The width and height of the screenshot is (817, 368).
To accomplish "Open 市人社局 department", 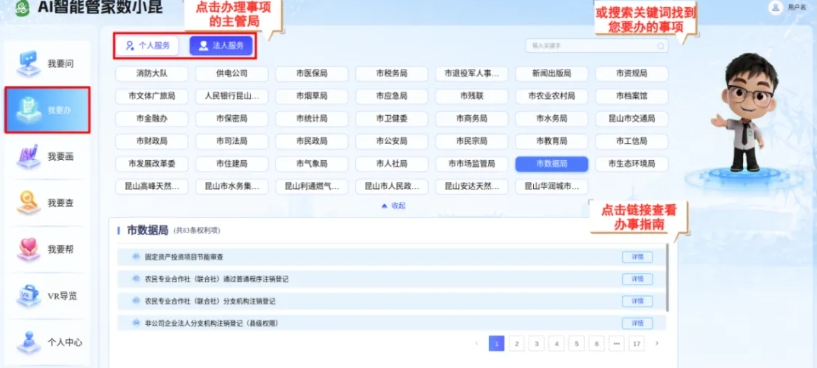I will tap(392, 164).
